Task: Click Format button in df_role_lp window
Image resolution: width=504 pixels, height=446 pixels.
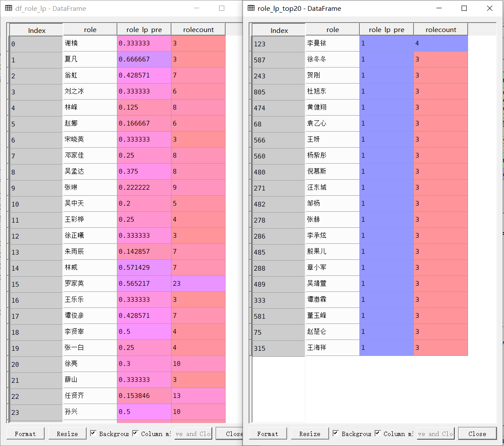Action: click(26, 434)
